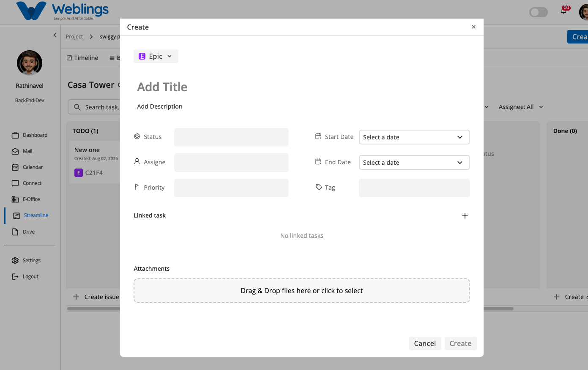The width and height of the screenshot is (588, 370).
Task: Click the search magnifier icon
Action: [x=77, y=107]
